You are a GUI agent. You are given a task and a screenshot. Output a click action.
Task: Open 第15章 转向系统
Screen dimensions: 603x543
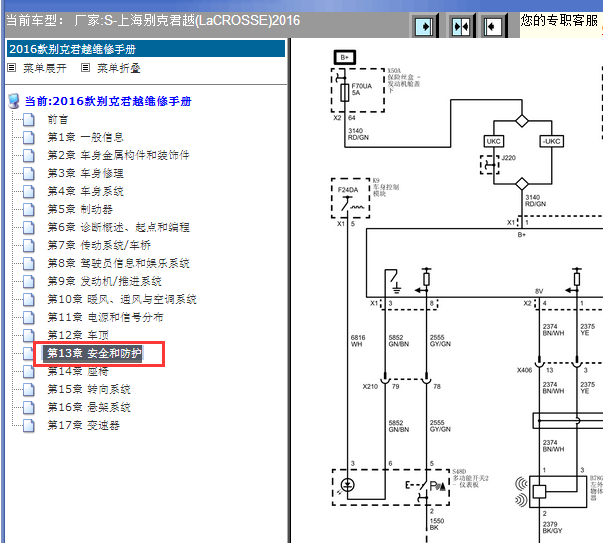pos(89,389)
